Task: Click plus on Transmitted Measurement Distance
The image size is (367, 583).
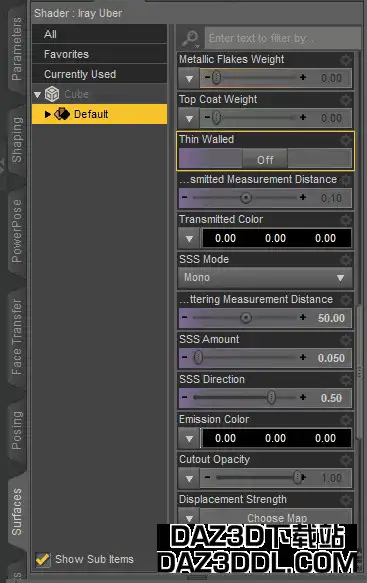Action: 303,197
